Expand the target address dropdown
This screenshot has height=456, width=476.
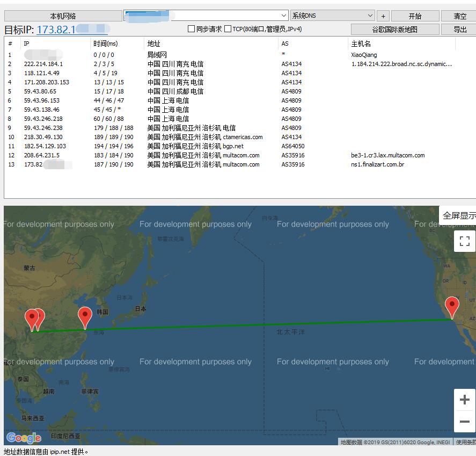(284, 16)
